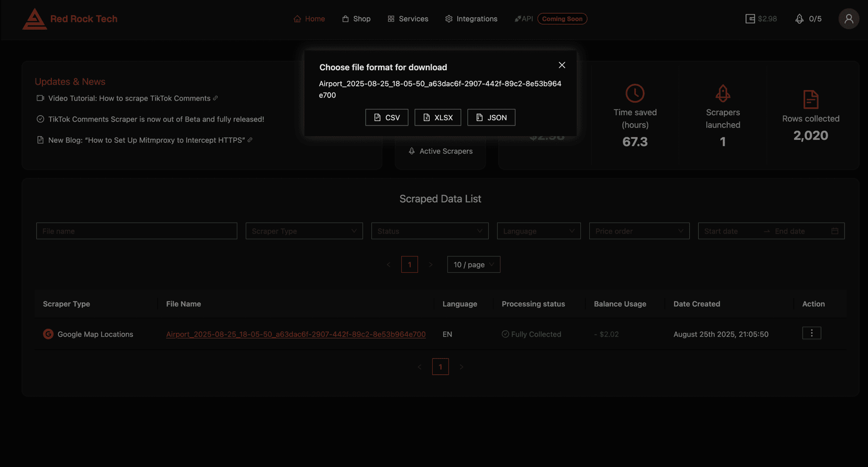The height and width of the screenshot is (467, 868).
Task: Open the wallet balance icon
Action: pos(750,19)
